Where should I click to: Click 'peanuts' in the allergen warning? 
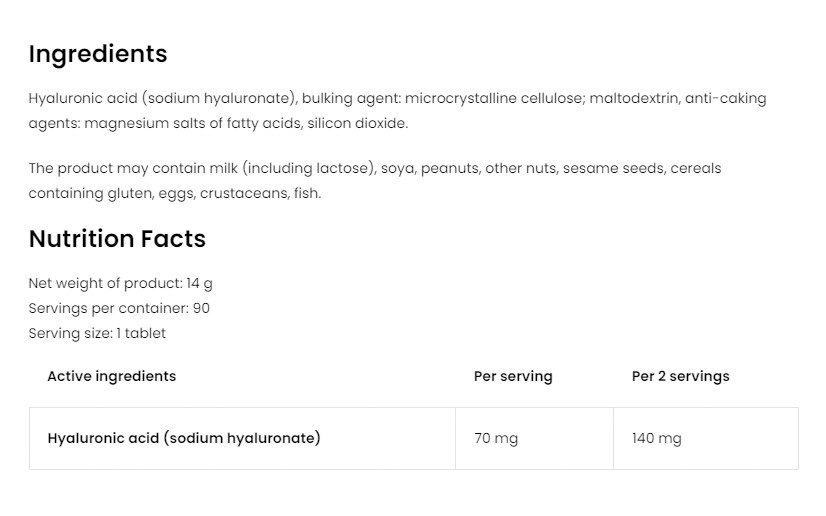click(450, 169)
